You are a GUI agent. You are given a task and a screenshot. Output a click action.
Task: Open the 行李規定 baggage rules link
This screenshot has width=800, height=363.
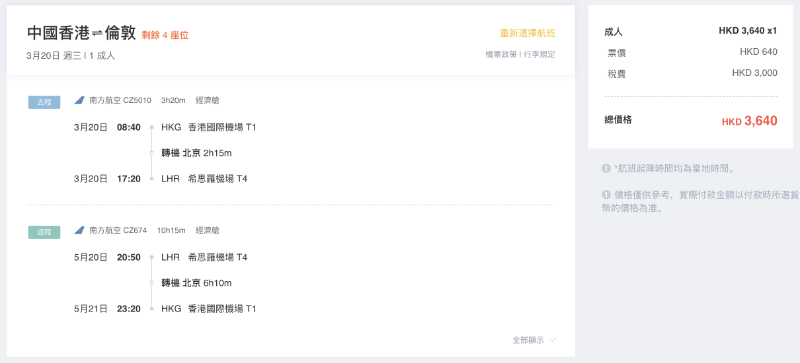pos(540,54)
